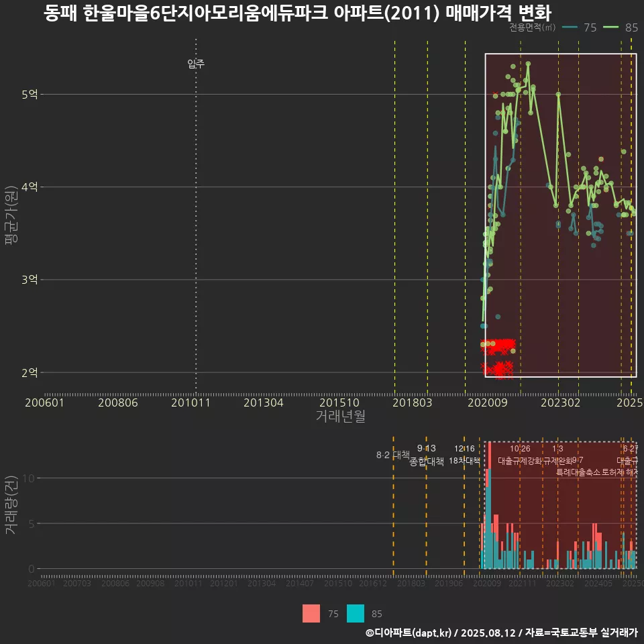
Task: Click the 자료=국토교통부 실거래가 source text
Action: (x=581, y=633)
